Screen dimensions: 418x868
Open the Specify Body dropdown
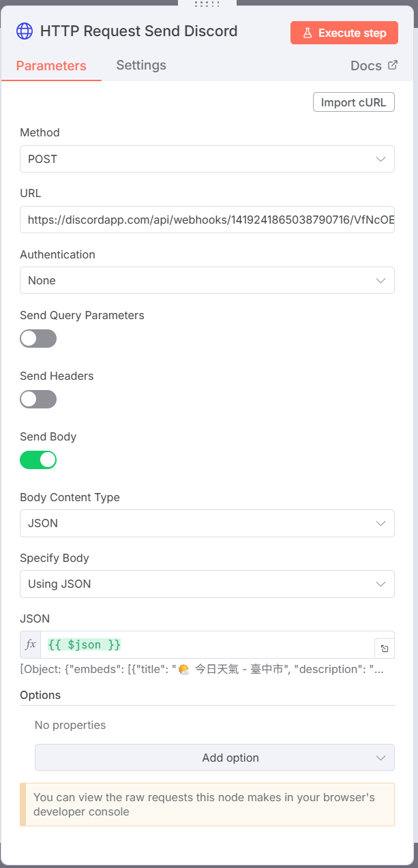pyautogui.click(x=207, y=584)
